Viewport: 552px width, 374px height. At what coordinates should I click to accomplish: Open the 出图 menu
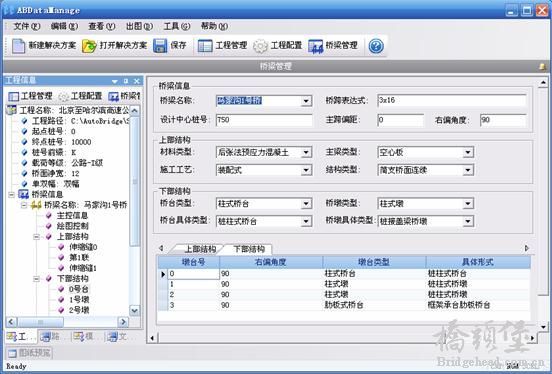[x=139, y=26]
